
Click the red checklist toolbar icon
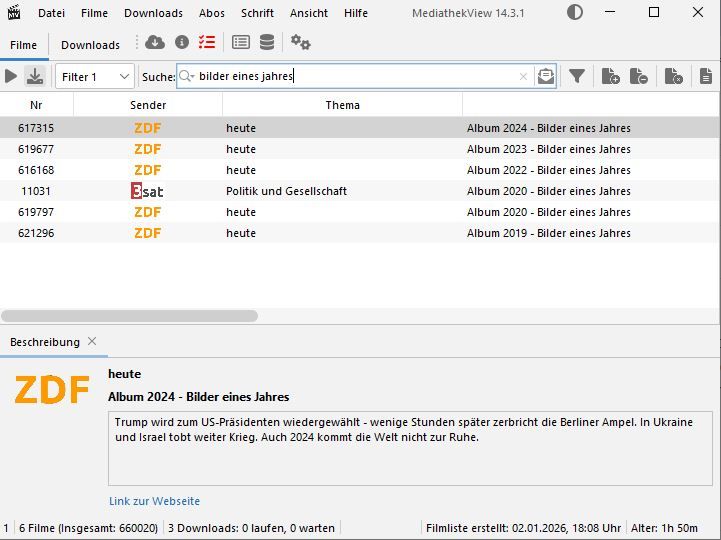tap(207, 42)
